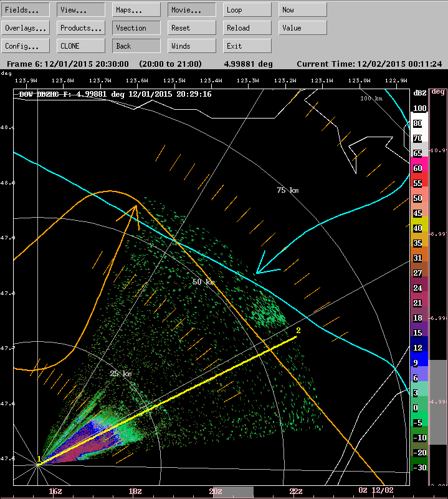Screen dimensions: 448x499
Task: Click the 123.0W longitude axis label
Action: (x=360, y=80)
